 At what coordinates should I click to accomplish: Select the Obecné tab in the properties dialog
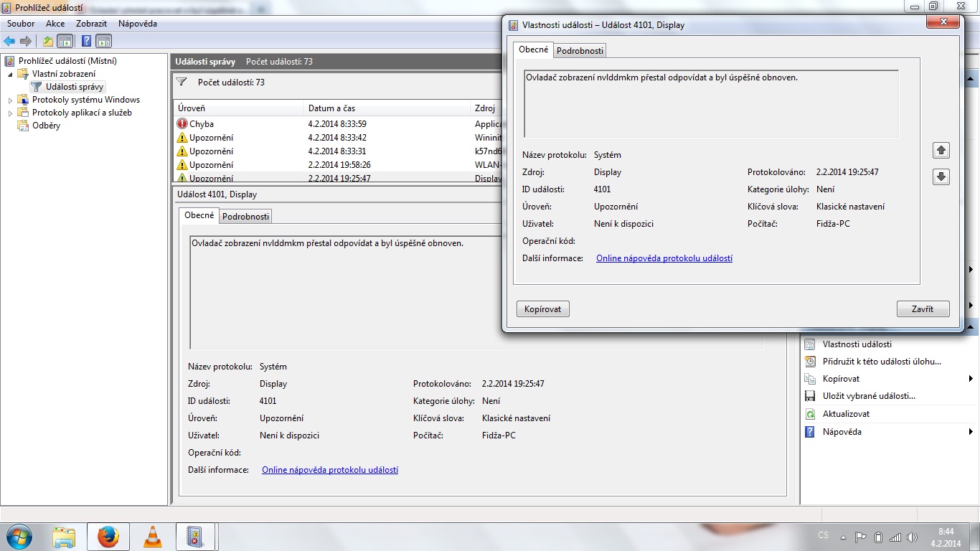[x=533, y=50]
